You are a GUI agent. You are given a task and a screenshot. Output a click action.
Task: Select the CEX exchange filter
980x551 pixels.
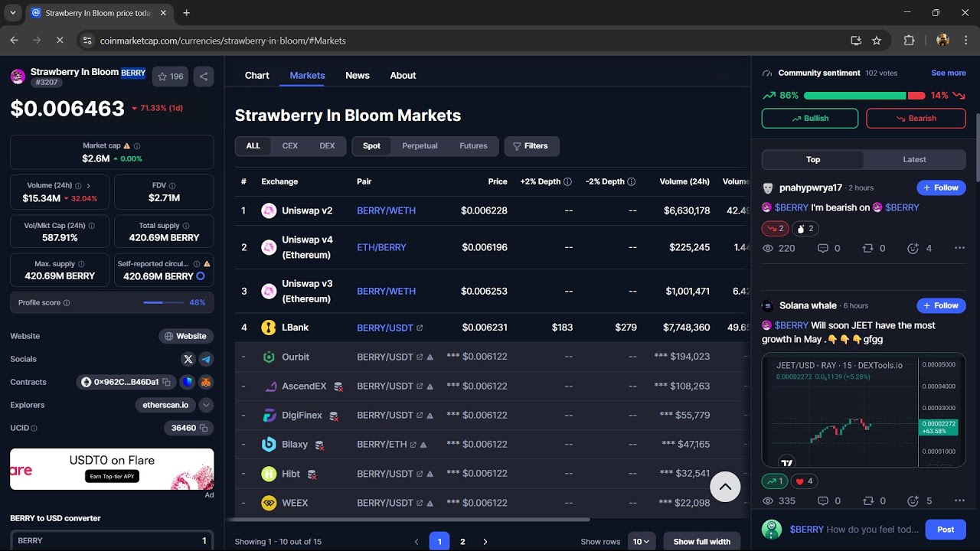[290, 146]
